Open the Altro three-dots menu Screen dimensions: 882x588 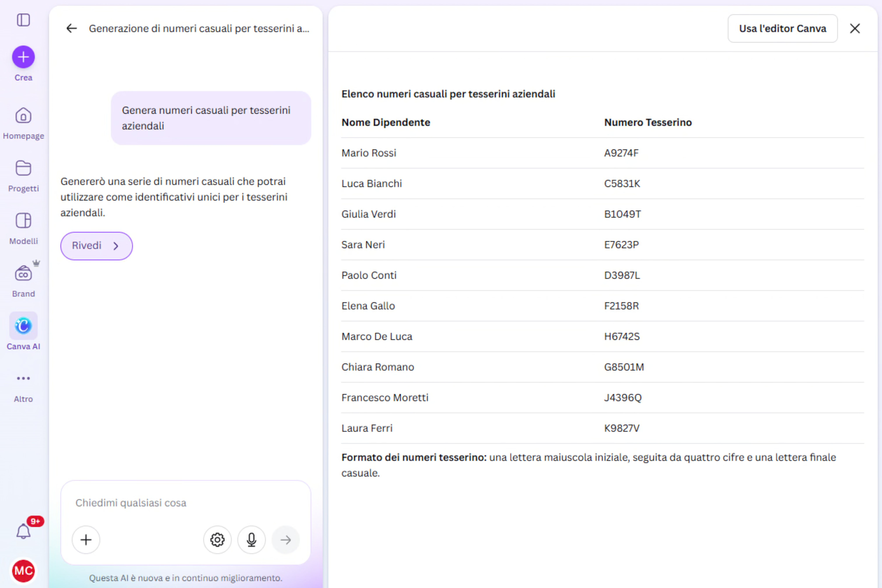click(23, 378)
